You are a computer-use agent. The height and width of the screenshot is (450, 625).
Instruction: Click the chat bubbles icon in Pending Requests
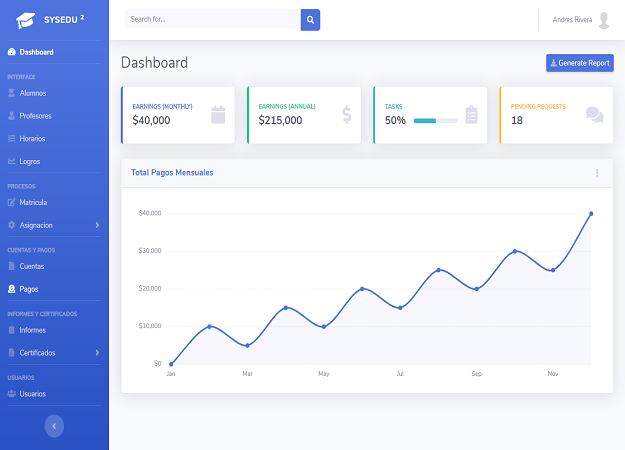click(x=594, y=114)
